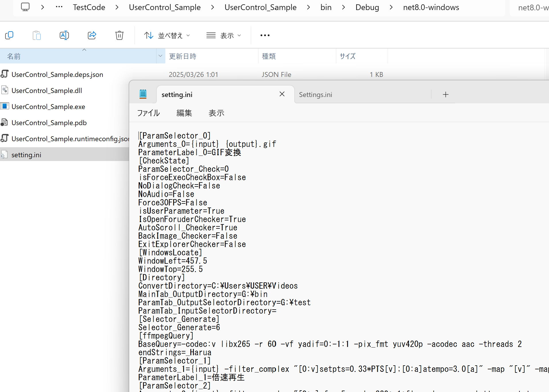The height and width of the screenshot is (392, 549).
Task: Click the paste icon in Explorer toolbar
Action: pos(37,35)
